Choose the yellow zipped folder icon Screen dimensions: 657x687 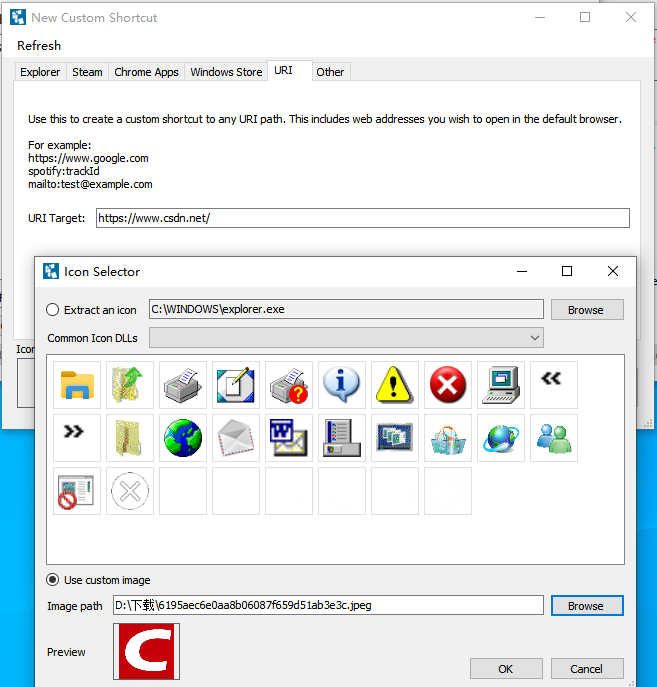click(130, 438)
